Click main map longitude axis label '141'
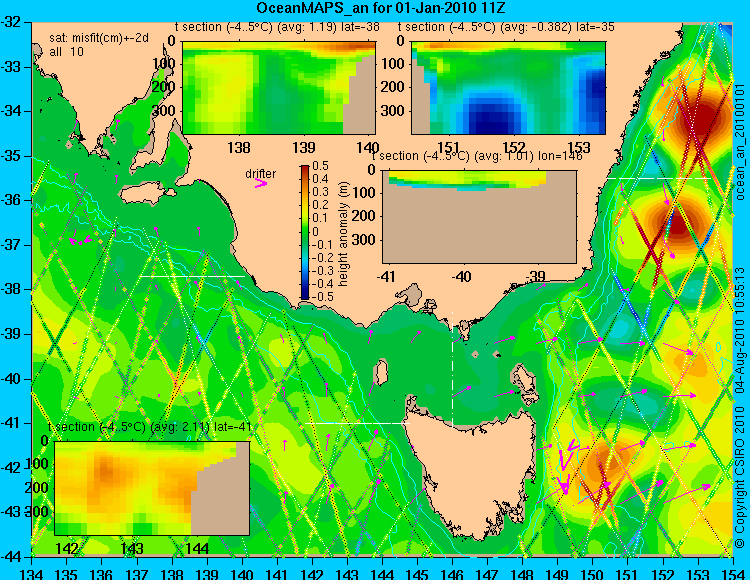Screen dimensions: 750x580 pyautogui.click(x=277, y=573)
